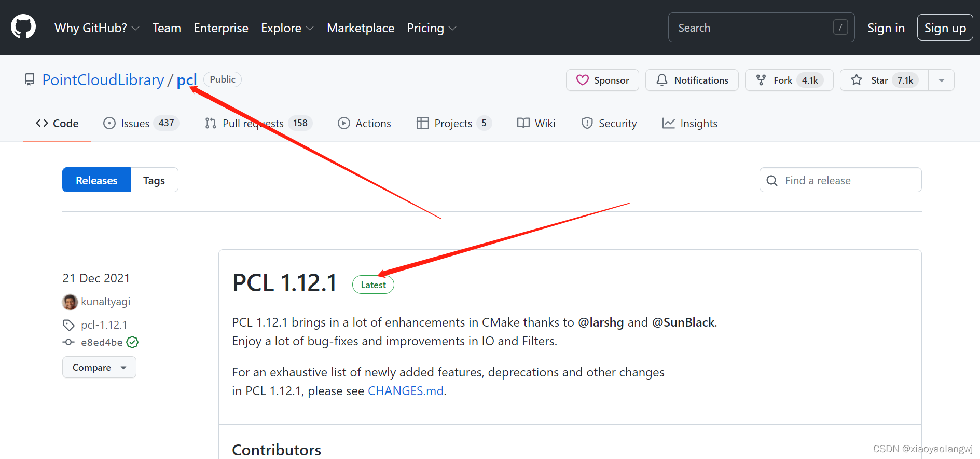Open the PCL 1.12.1 release title
This screenshot has width=980, height=459.
coord(284,283)
